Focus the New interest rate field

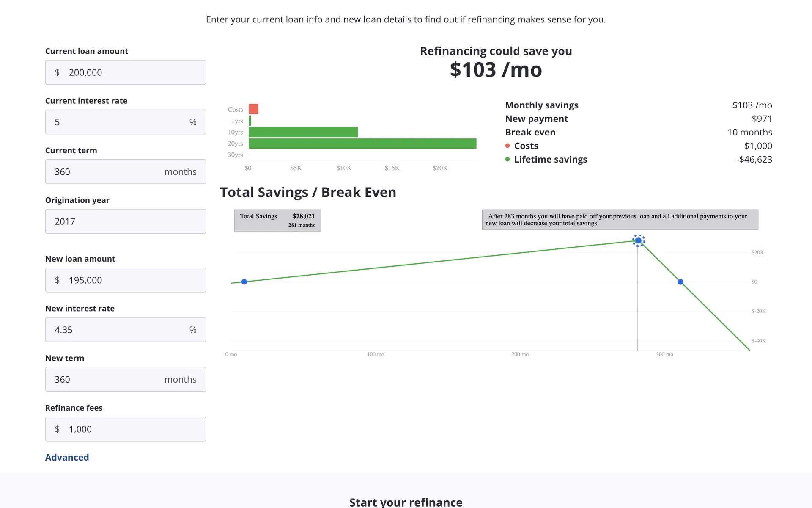126,330
